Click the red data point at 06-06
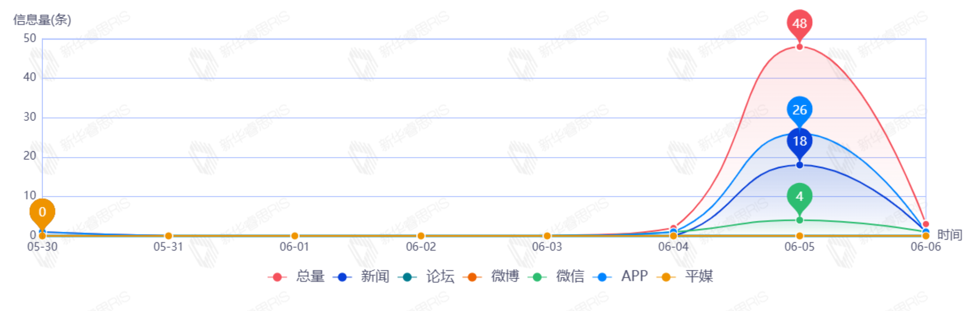This screenshot has height=311, width=980. click(926, 224)
